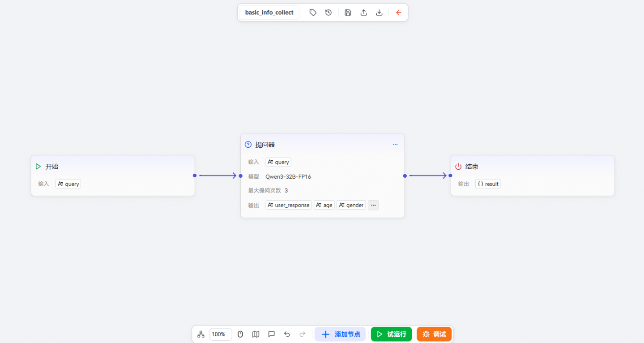644x343 pixels.
Task: Open version history via clock icon
Action: (328, 13)
